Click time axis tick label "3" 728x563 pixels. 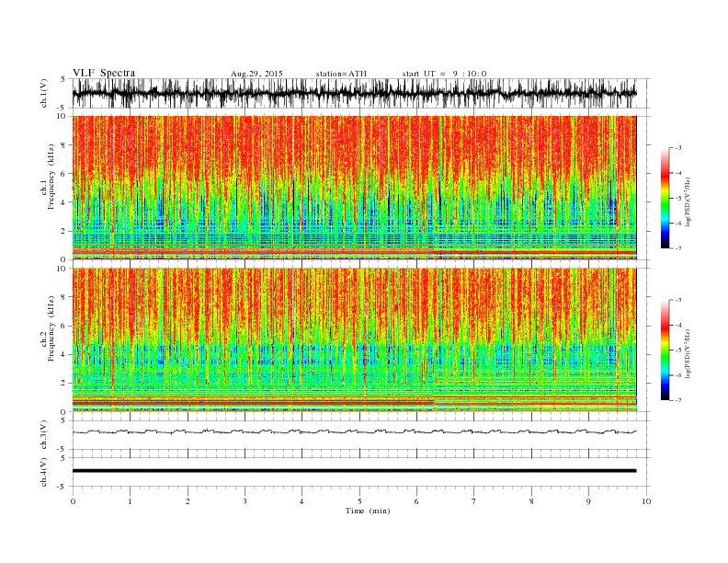tap(245, 501)
